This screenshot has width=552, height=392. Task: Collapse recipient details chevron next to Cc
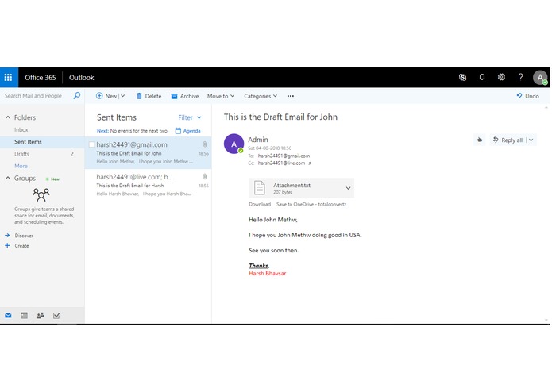[x=310, y=163]
